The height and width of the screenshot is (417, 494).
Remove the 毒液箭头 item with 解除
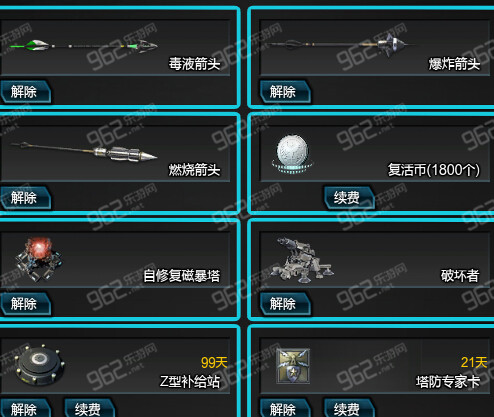[25, 92]
